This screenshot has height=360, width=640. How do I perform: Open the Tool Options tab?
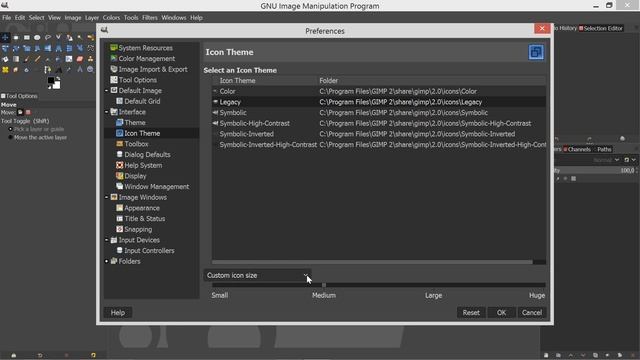tap(19, 96)
